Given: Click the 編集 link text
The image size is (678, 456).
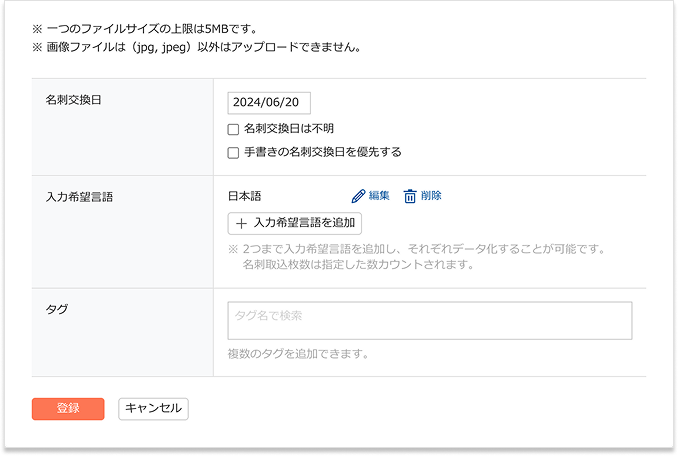Looking at the screenshot, I should coord(379,196).
